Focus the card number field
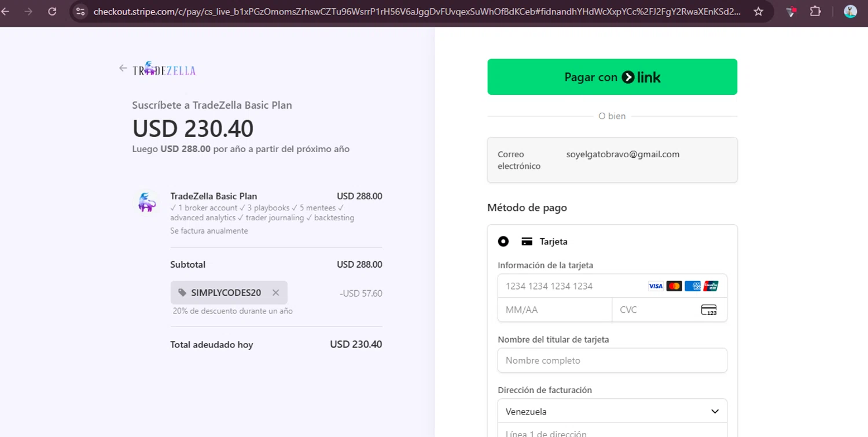 tap(612, 286)
